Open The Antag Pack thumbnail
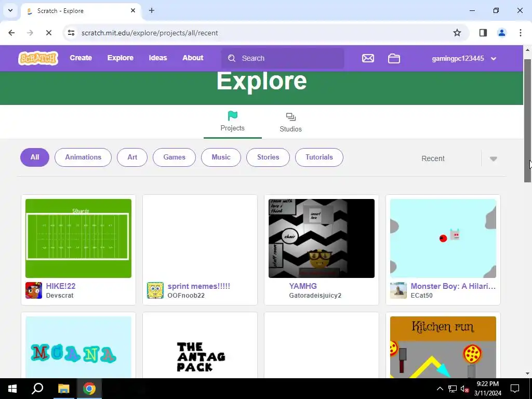The height and width of the screenshot is (399, 532). point(200,348)
